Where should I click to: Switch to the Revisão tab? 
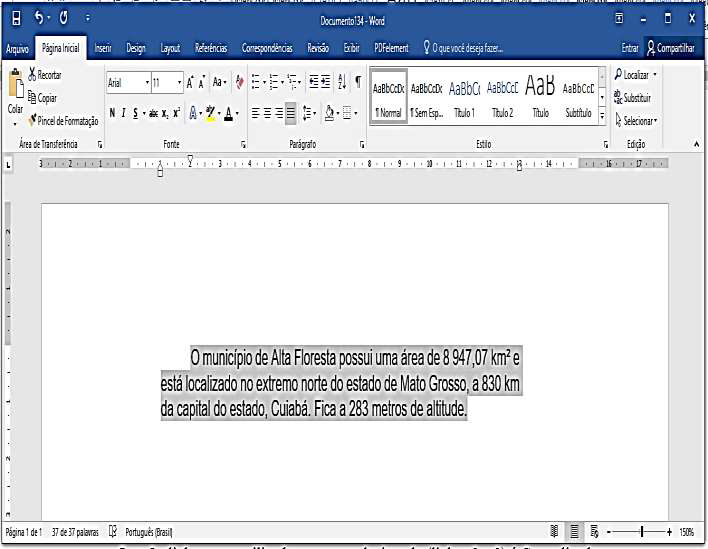pyautogui.click(x=318, y=48)
